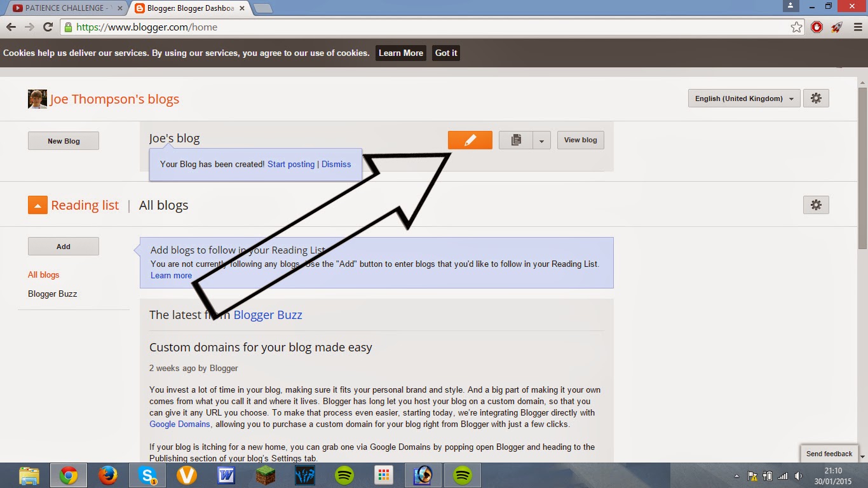Click the View blog button

[x=581, y=140]
